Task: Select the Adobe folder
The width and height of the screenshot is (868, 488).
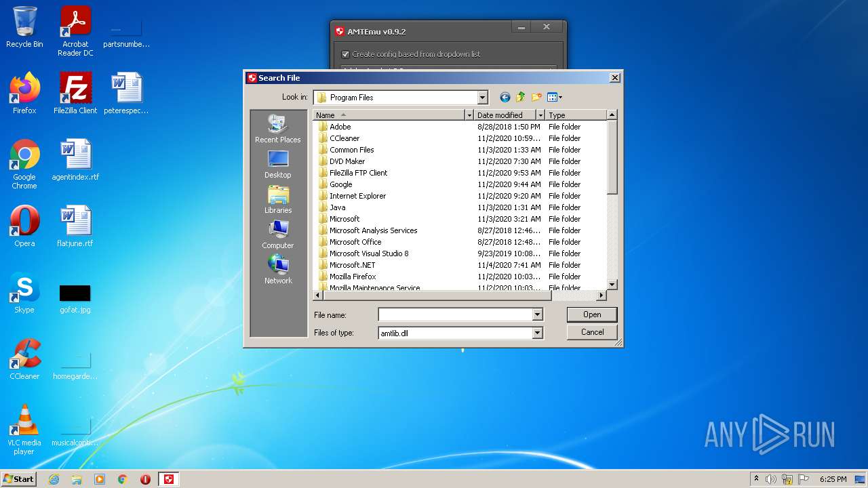Action: point(334,127)
